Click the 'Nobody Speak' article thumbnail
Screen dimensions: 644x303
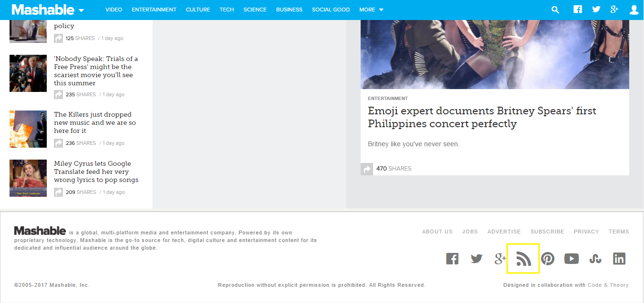pyautogui.click(x=28, y=73)
